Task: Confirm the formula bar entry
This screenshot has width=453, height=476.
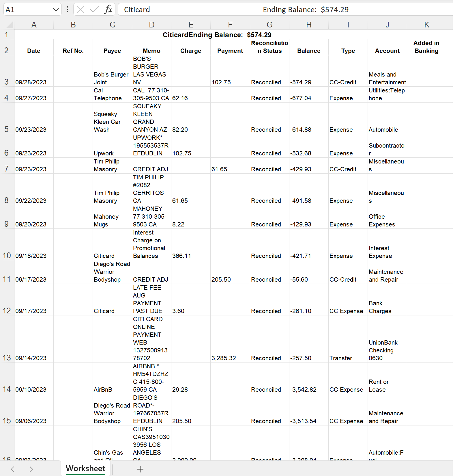Action: [94, 10]
